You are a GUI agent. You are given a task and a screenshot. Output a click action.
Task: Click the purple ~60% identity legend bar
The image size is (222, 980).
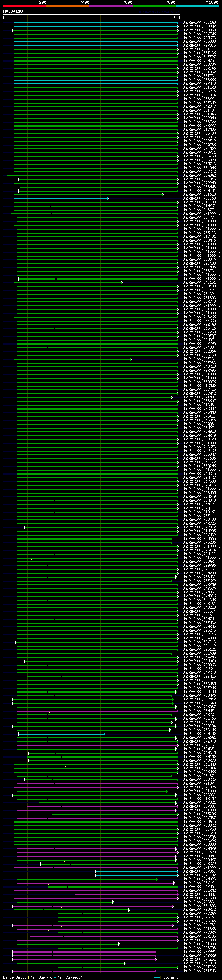click(111, 6)
